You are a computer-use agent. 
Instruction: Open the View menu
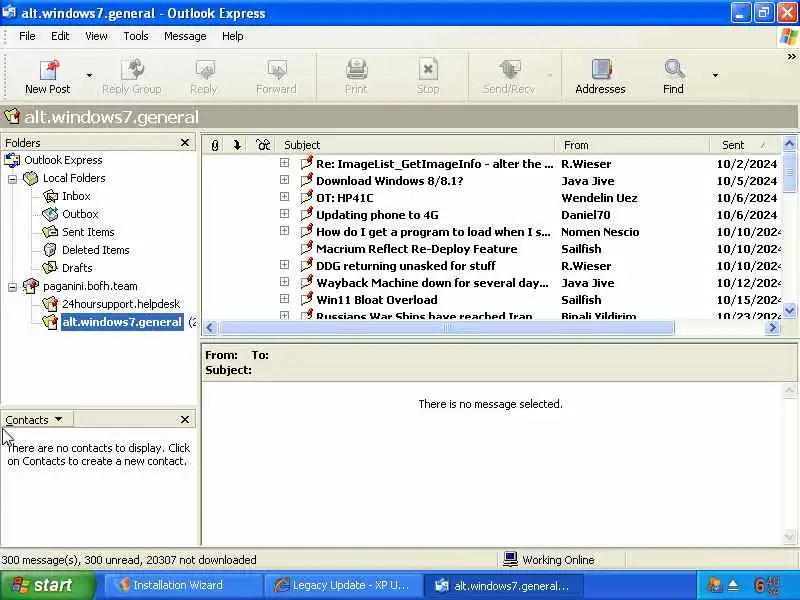96,36
